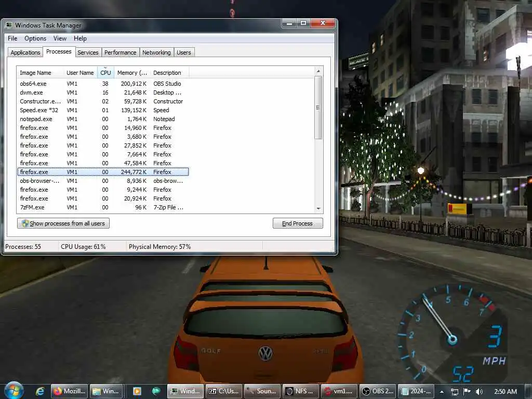Sort by the User Name column
This screenshot has height=399, width=532.
(x=80, y=73)
